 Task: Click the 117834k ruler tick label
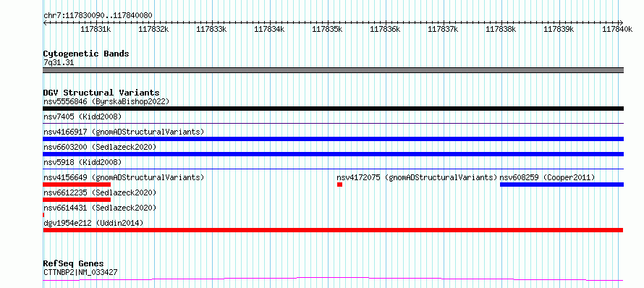tap(269, 29)
